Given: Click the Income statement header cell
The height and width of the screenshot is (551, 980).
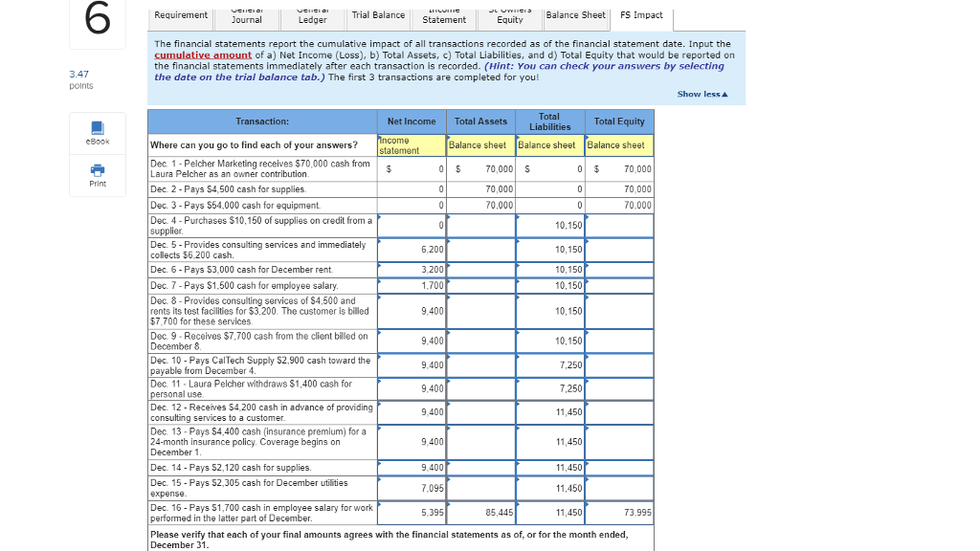Looking at the screenshot, I should [411, 145].
